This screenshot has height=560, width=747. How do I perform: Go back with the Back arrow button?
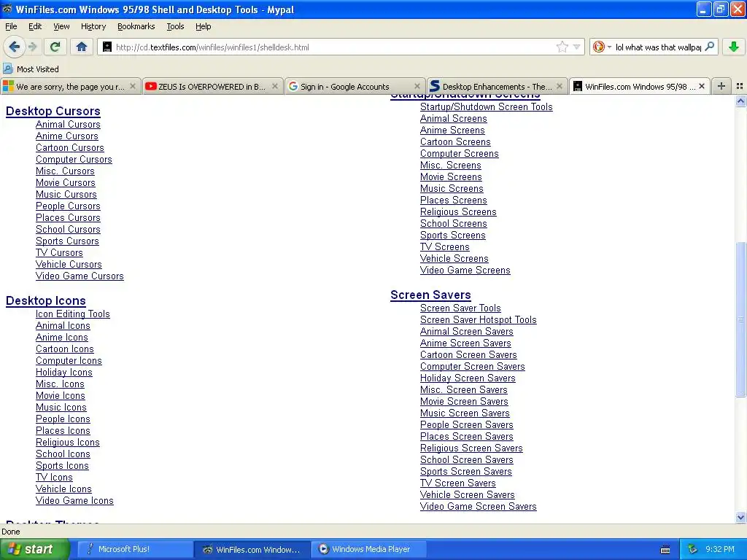(x=14, y=47)
